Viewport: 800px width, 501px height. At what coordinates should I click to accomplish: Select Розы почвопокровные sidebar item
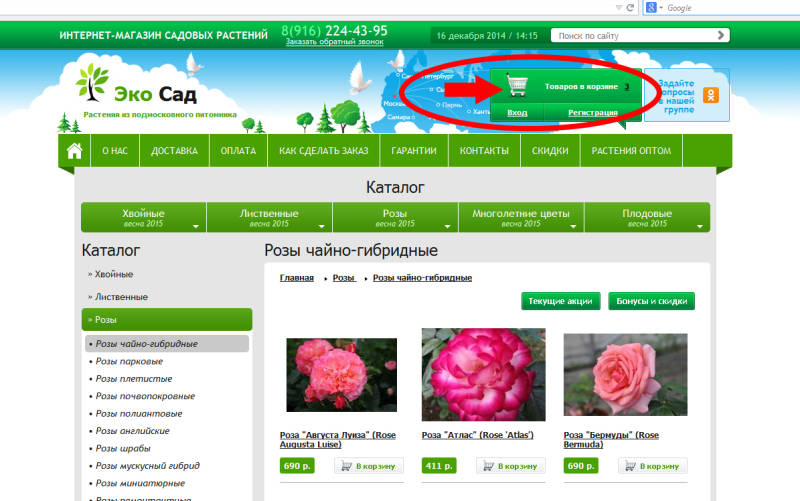[x=145, y=396]
